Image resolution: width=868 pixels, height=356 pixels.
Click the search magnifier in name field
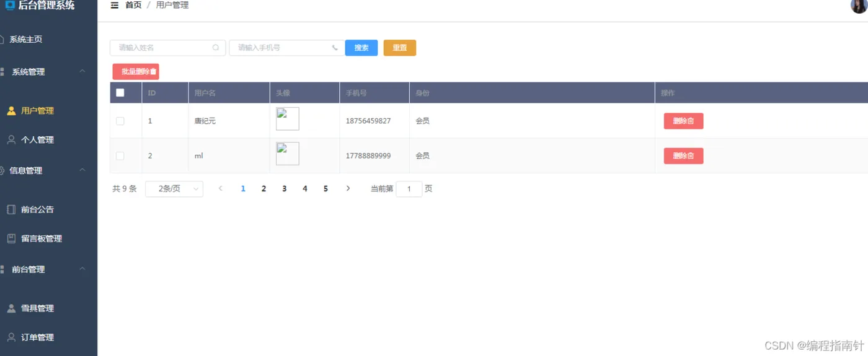[x=216, y=48]
